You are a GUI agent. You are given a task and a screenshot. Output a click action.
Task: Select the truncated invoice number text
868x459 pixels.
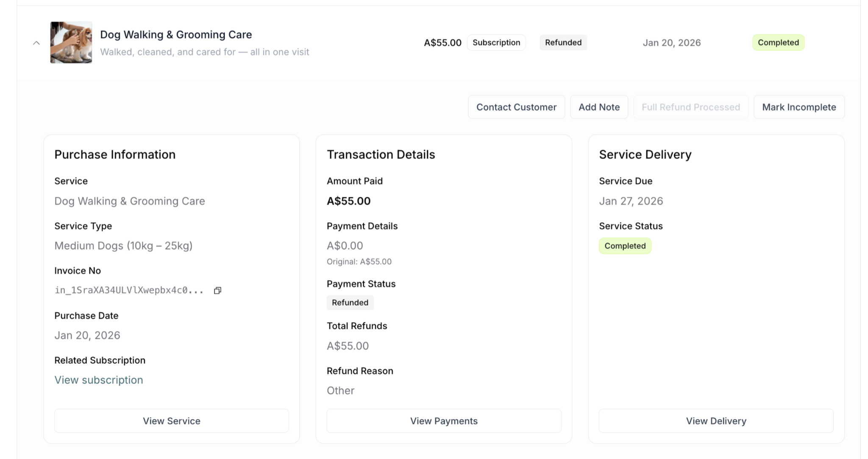tap(129, 290)
